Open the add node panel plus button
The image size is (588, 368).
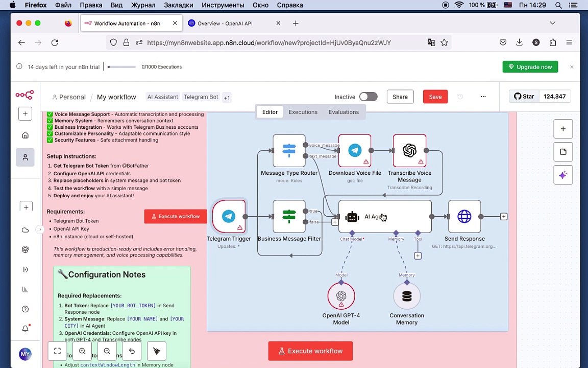pyautogui.click(x=563, y=129)
